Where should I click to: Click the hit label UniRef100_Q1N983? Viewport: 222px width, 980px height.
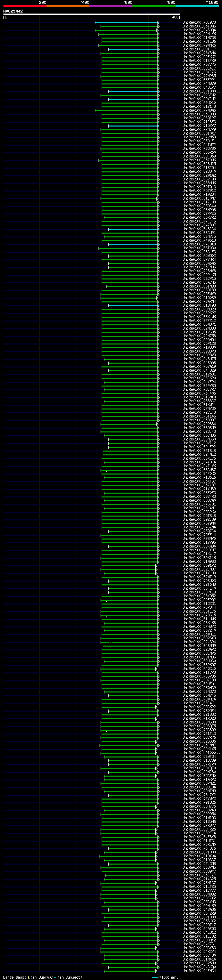click(x=199, y=561)
